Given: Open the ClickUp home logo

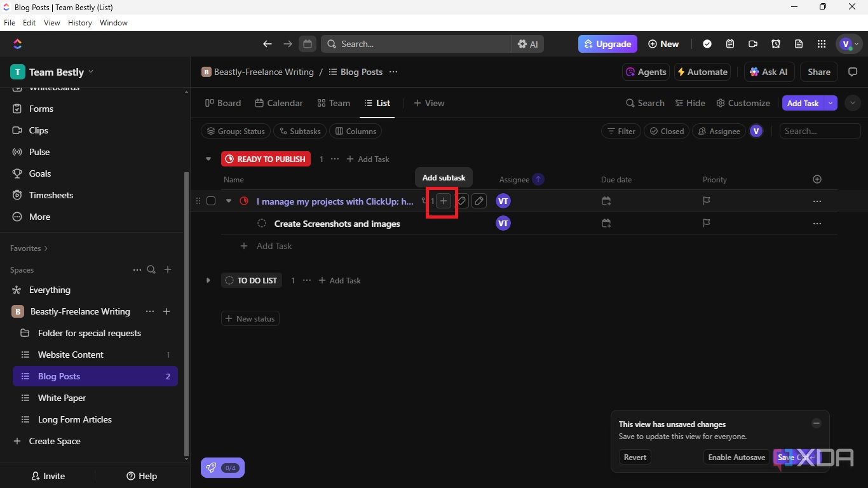Looking at the screenshot, I should pyautogui.click(x=17, y=44).
